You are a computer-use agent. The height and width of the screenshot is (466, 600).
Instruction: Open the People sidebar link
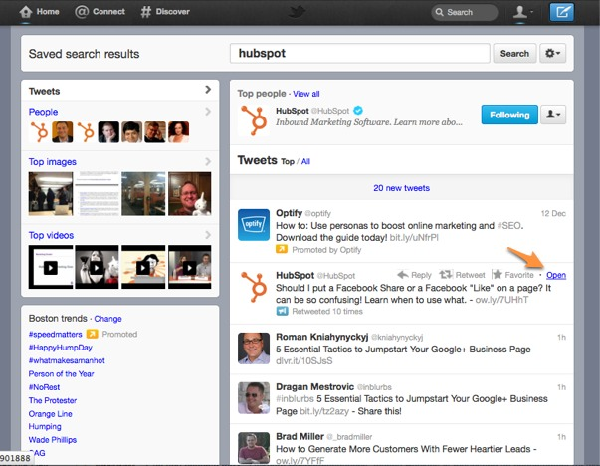(43, 112)
